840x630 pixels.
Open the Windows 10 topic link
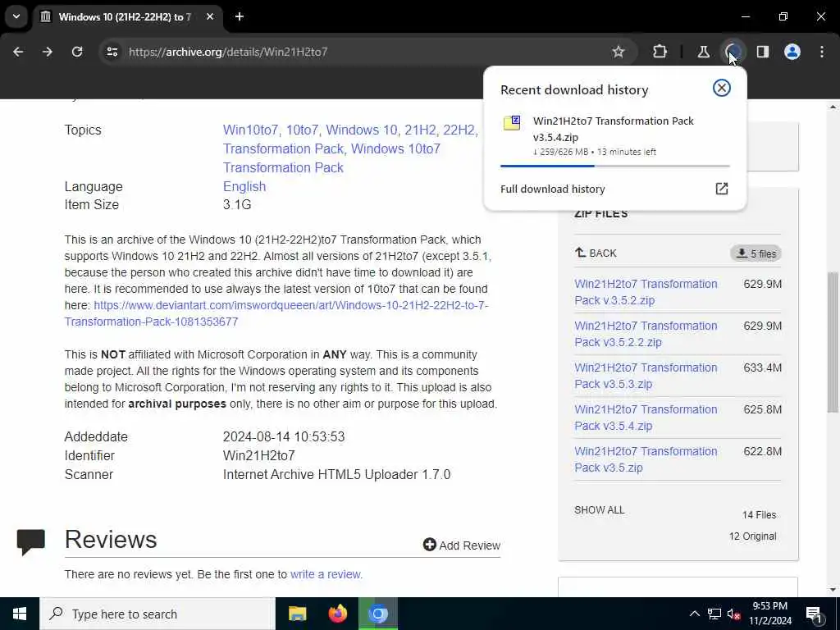tap(362, 130)
